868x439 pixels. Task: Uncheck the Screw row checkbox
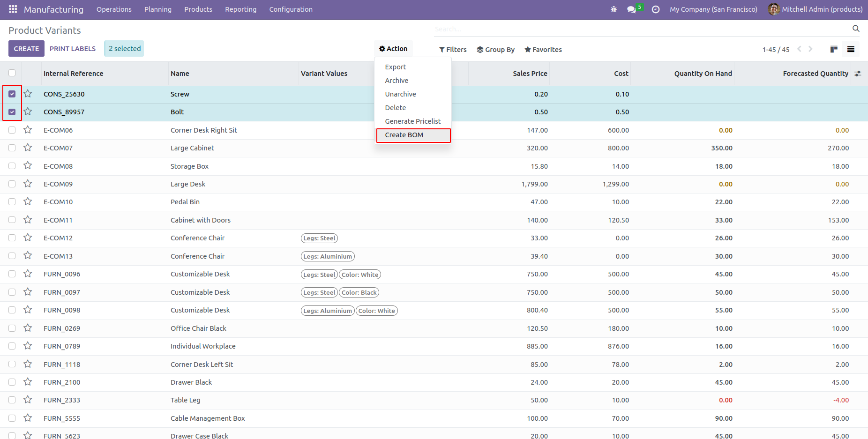click(12, 94)
